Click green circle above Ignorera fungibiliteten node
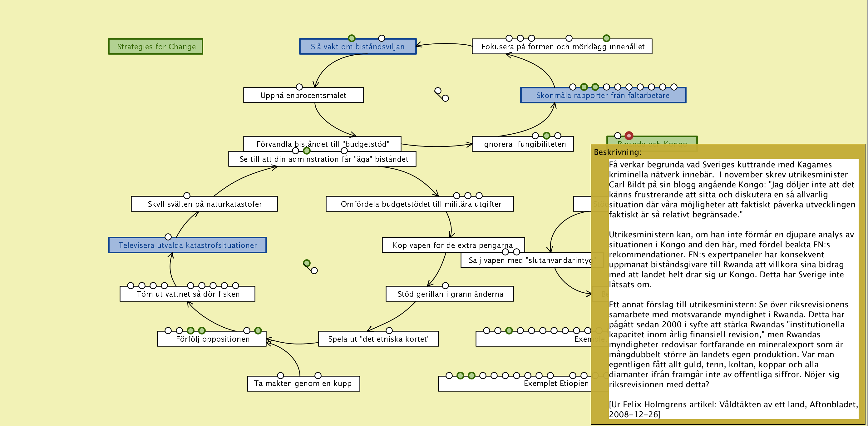868x426 pixels. pos(546,136)
